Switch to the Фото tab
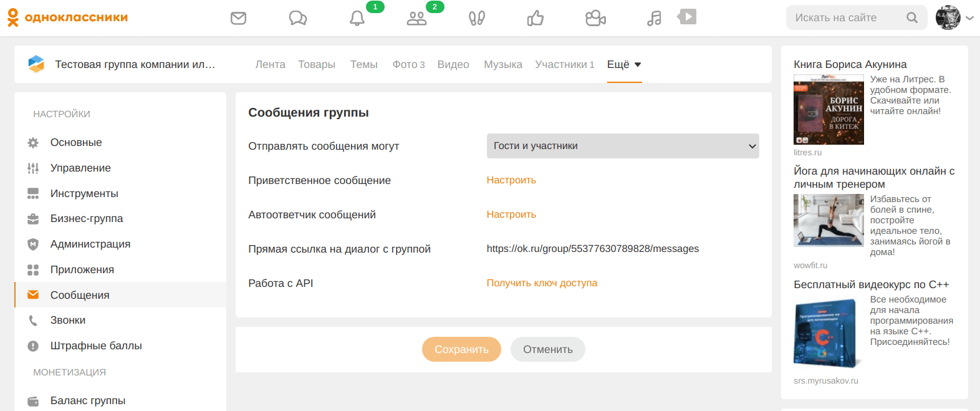The width and height of the screenshot is (980, 411). pos(408,64)
